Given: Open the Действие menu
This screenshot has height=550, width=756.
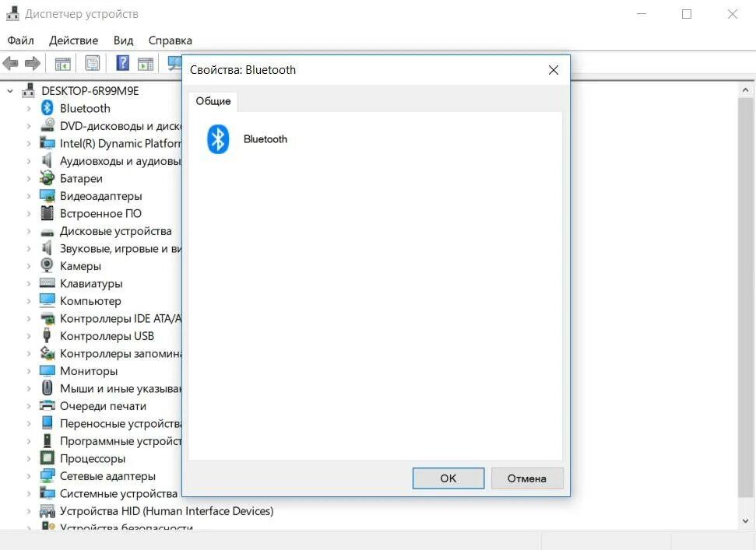Looking at the screenshot, I should coord(74,40).
